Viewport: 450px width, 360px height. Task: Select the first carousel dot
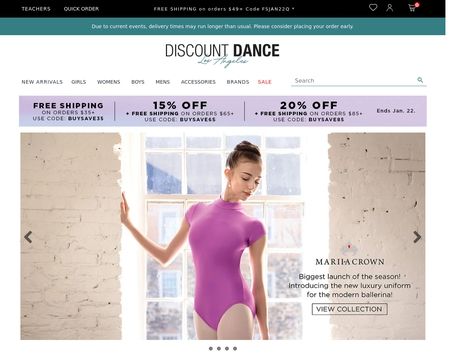[x=211, y=349]
